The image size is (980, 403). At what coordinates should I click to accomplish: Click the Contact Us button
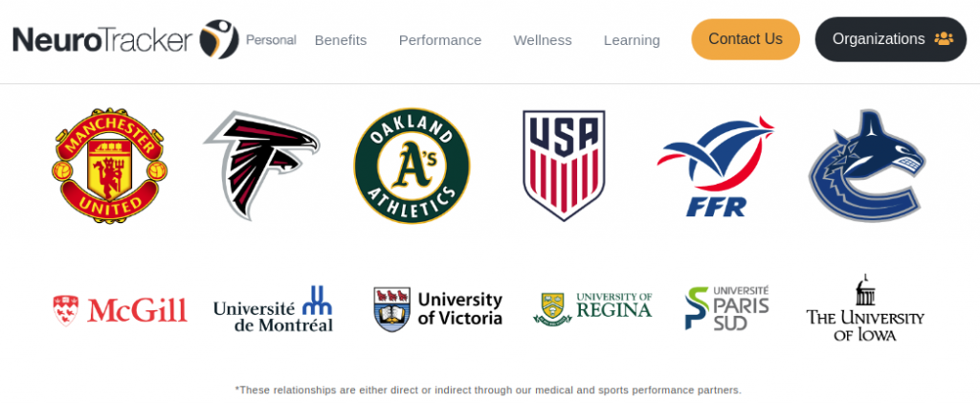click(746, 39)
